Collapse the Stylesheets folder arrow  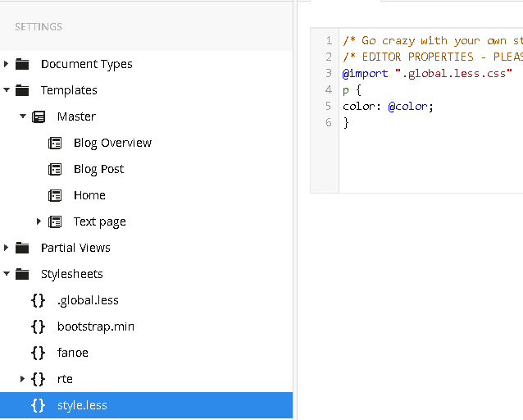click(x=7, y=274)
